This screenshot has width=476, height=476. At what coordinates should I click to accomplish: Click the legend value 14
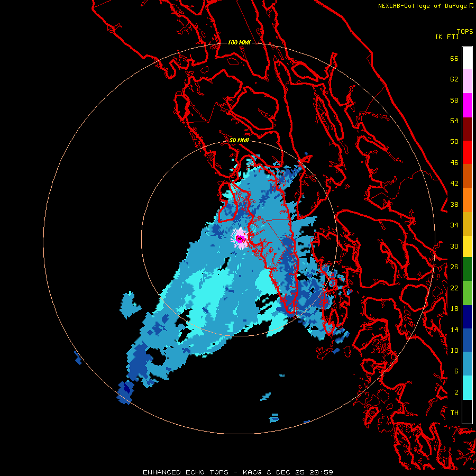pos(454,329)
